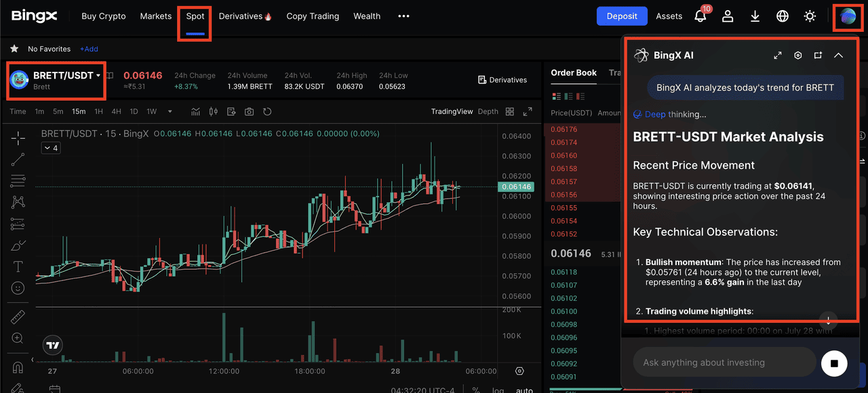Click the TradingView logo on chart
Screen dimensions: 868x393
[53, 345]
